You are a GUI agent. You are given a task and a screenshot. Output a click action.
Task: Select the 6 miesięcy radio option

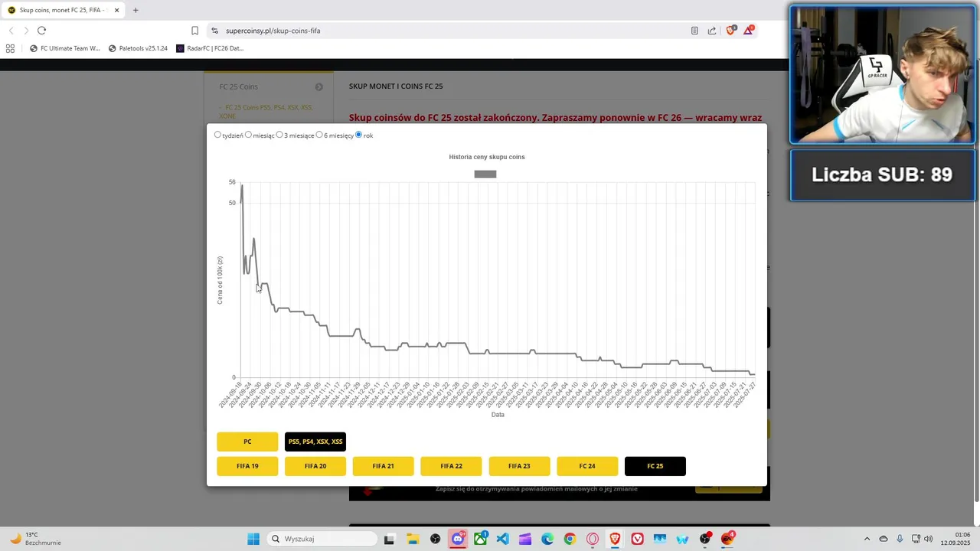319,135
